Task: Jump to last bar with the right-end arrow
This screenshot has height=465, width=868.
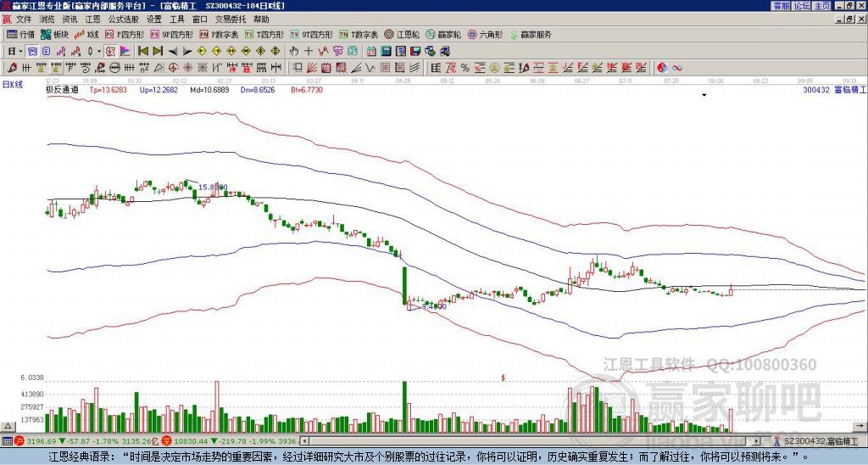Action: 158,52
